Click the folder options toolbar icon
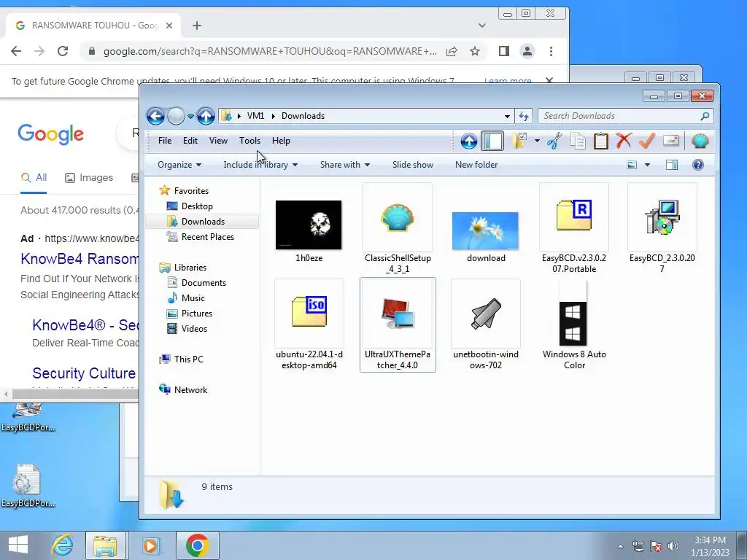The image size is (747, 560). [x=519, y=141]
